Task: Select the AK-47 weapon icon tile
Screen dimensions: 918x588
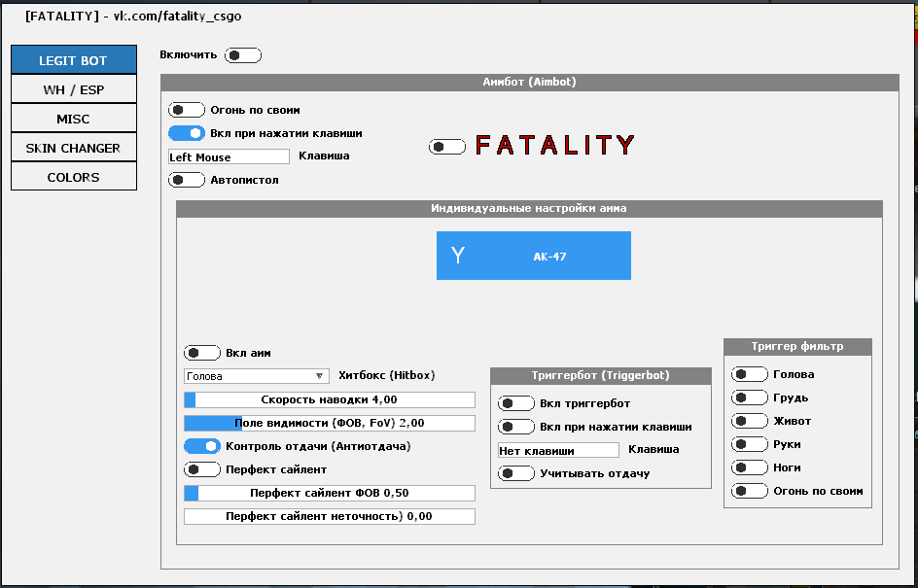Action: 533,256
